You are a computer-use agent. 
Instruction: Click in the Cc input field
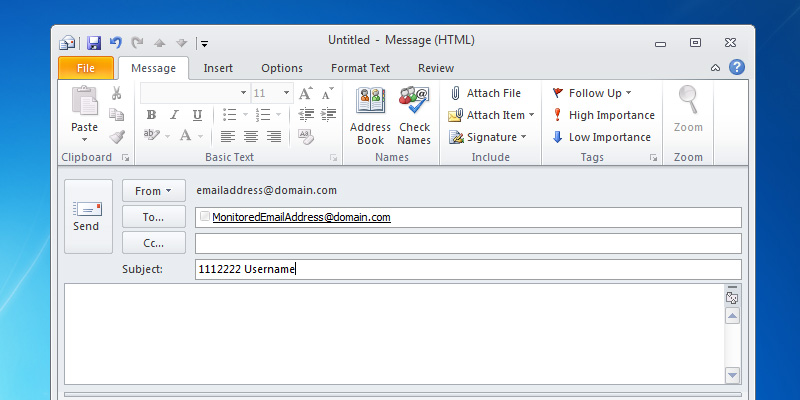[x=467, y=243]
